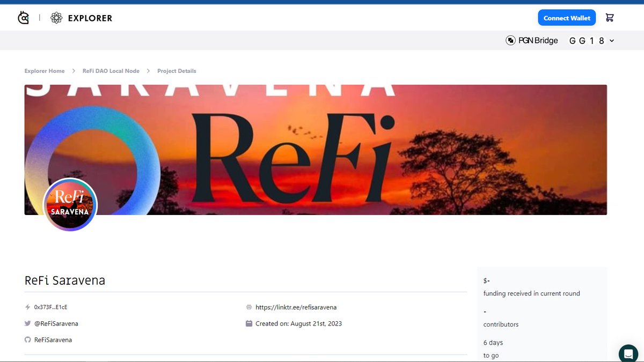Click the ReFi Saravena project title
The height and width of the screenshot is (362, 644).
[x=65, y=280]
